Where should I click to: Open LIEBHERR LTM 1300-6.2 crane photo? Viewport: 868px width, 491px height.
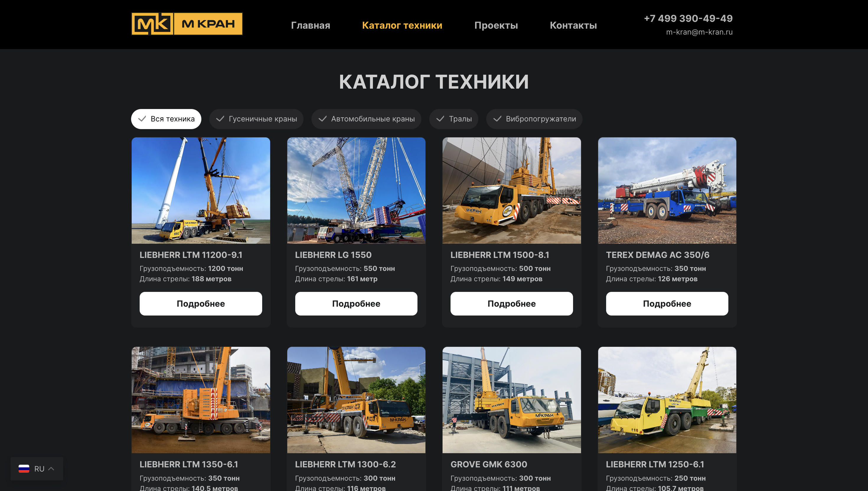(356, 400)
